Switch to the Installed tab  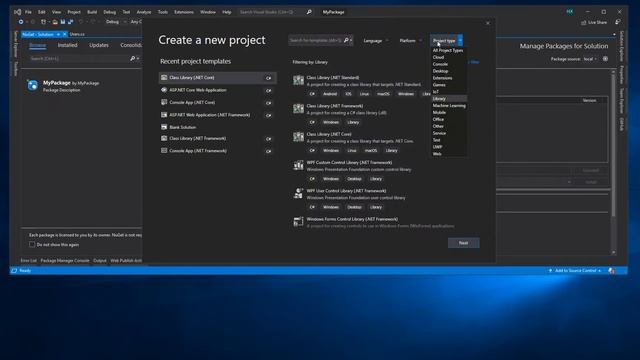pyautogui.click(x=67, y=45)
